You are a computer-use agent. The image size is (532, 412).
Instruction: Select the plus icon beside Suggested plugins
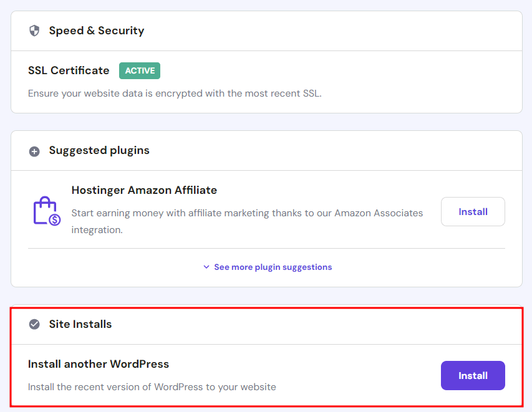click(x=34, y=151)
